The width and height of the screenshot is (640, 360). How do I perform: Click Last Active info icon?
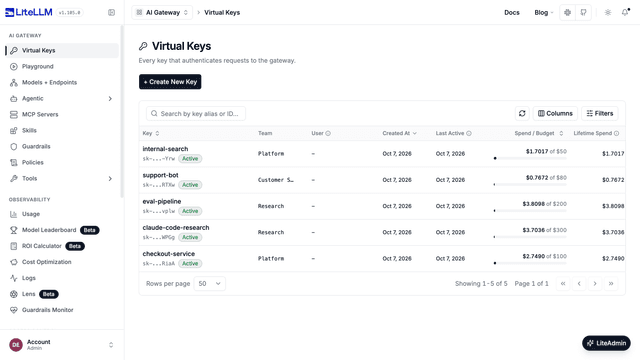(x=469, y=133)
